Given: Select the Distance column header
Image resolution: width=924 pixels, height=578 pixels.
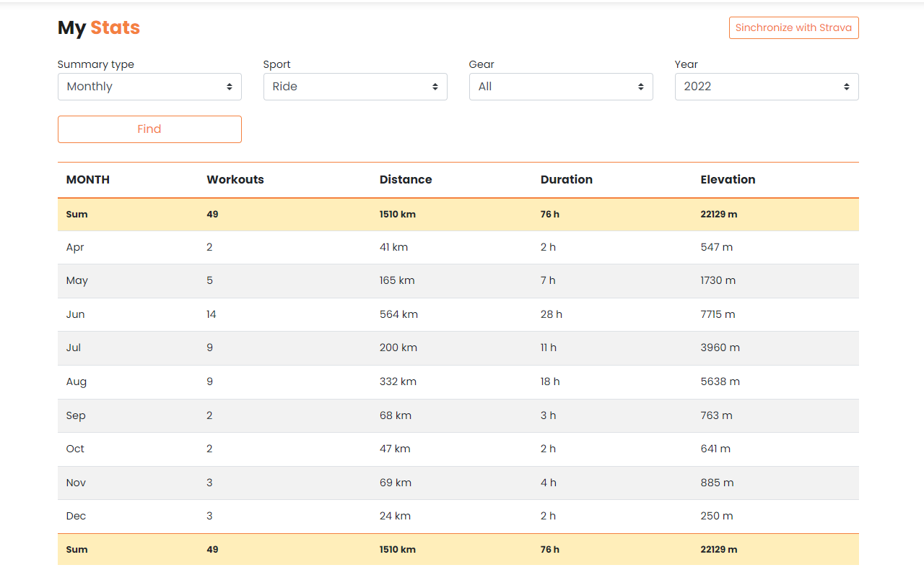Looking at the screenshot, I should (406, 179).
